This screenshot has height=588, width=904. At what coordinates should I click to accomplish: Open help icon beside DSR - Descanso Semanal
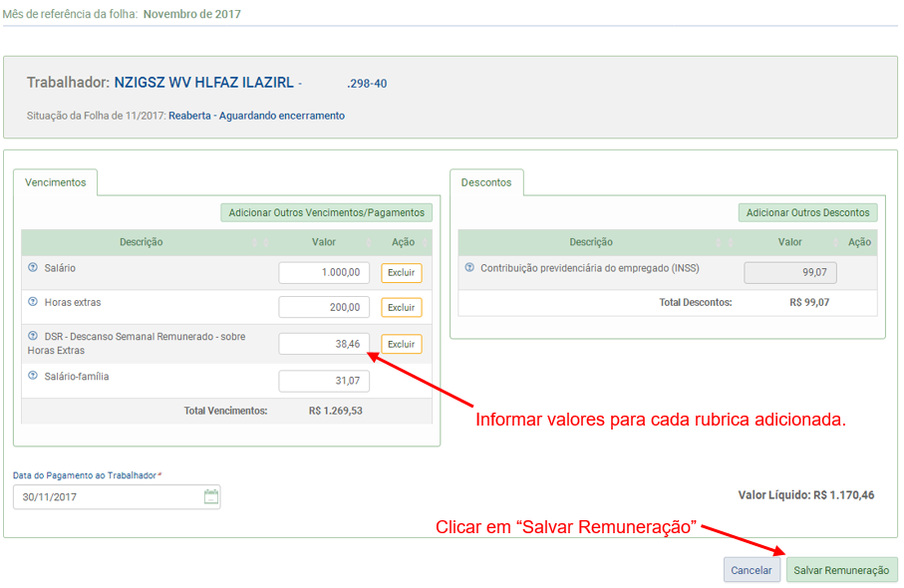click(x=33, y=336)
